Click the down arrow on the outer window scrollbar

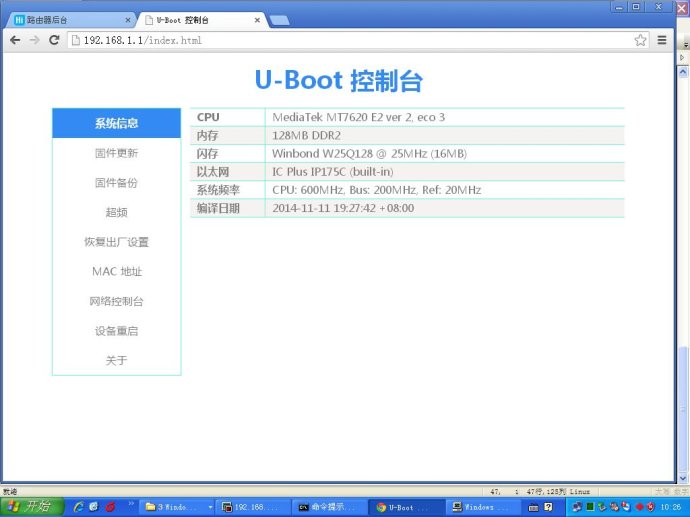coord(683,477)
